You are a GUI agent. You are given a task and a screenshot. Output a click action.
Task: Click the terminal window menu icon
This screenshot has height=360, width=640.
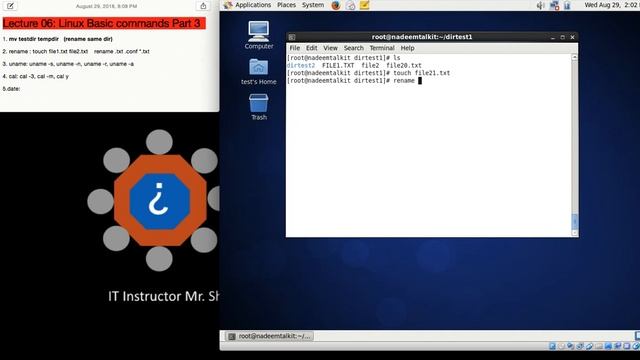click(292, 37)
